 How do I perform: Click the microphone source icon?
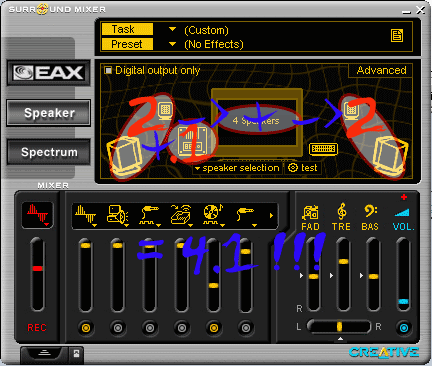[149, 214]
